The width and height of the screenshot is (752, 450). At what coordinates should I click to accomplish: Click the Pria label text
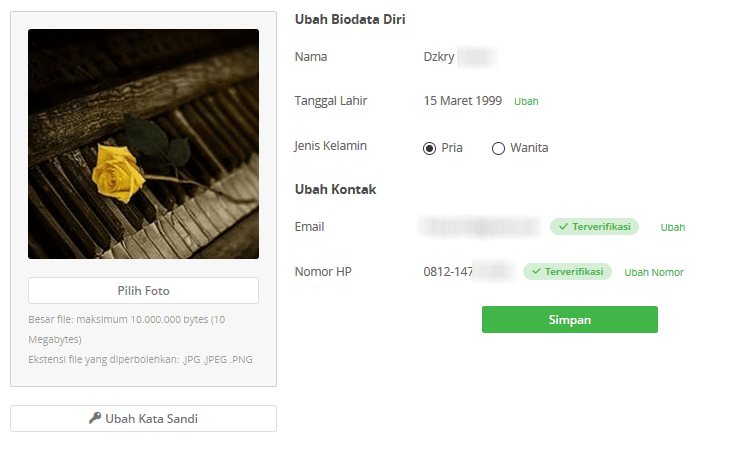click(x=452, y=148)
